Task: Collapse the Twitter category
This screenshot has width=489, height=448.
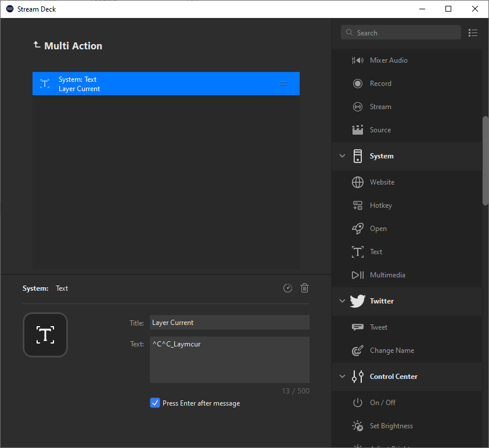Action: [342, 301]
